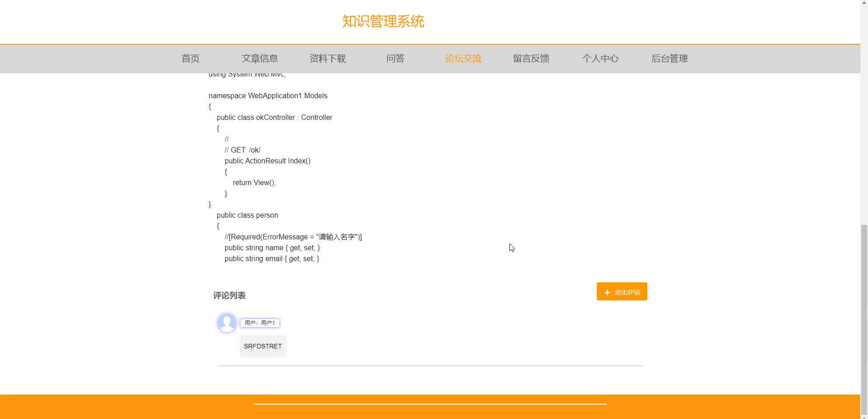Click the plus icon on comment button

607,293
